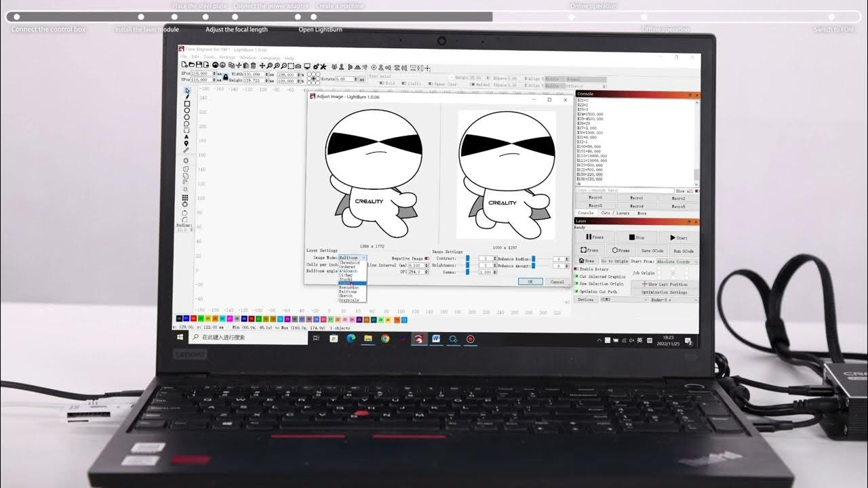This screenshot has height=488, width=868.
Task: Toggle Cut Selected Graphics
Action: point(576,277)
